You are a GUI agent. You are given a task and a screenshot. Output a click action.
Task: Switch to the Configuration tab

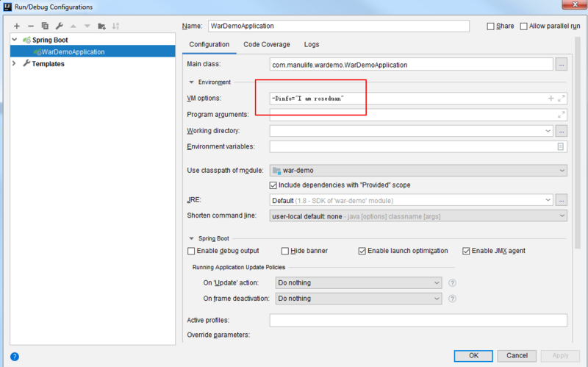[209, 44]
